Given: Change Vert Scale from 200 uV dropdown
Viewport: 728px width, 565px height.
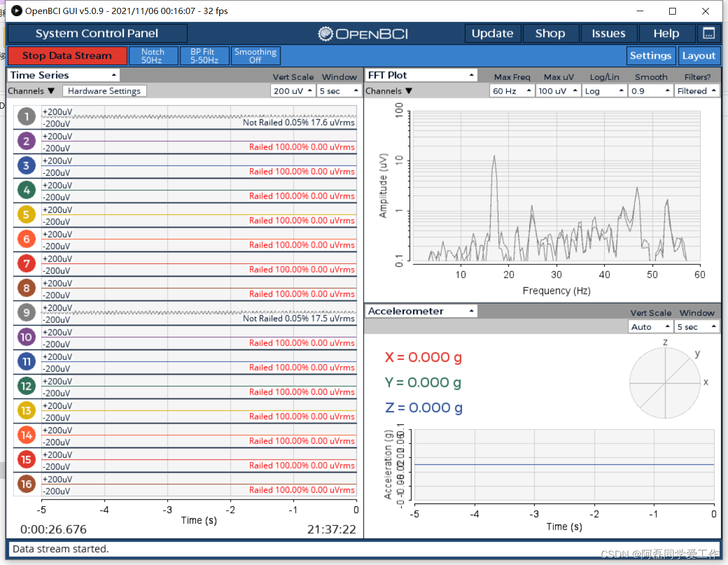Looking at the screenshot, I should point(292,90).
